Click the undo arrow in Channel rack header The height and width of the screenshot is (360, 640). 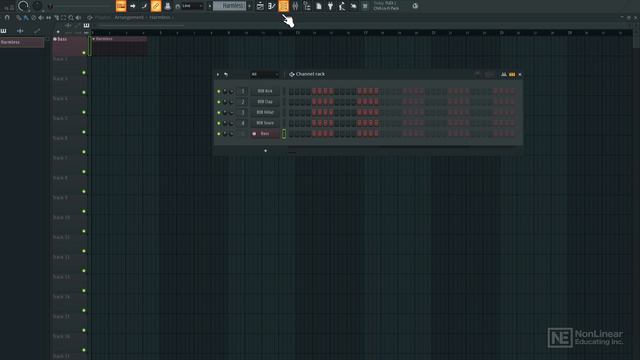pyautogui.click(x=226, y=74)
